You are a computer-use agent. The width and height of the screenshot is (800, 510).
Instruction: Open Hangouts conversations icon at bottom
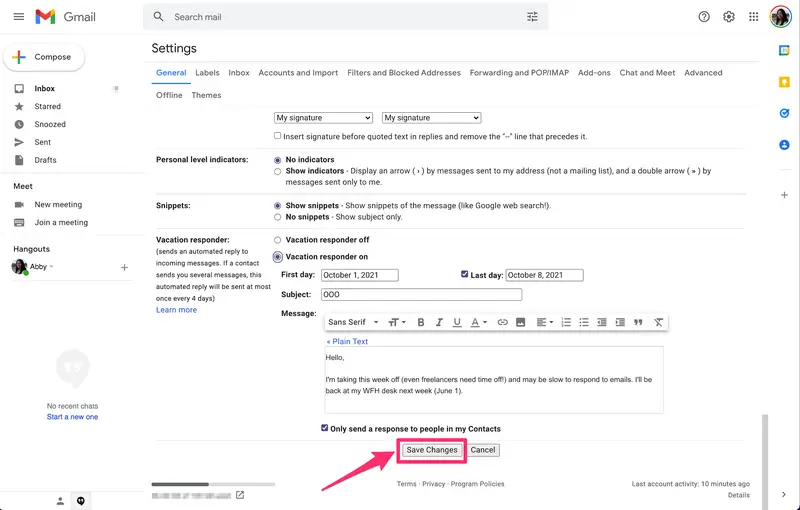(x=81, y=501)
